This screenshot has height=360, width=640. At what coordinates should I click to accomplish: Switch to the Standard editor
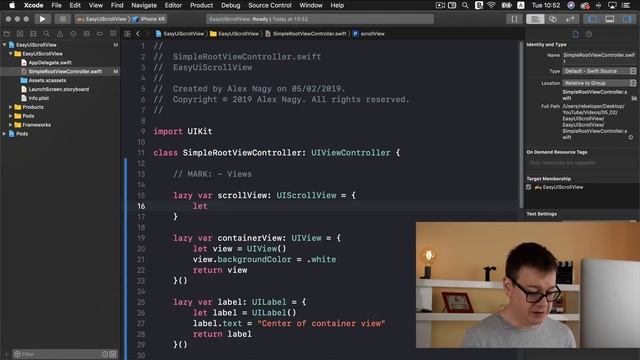[535, 19]
